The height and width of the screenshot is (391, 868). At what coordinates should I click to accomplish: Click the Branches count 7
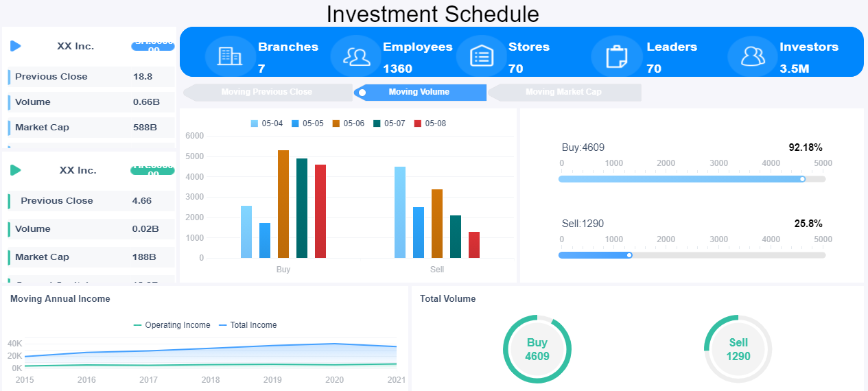tap(261, 69)
